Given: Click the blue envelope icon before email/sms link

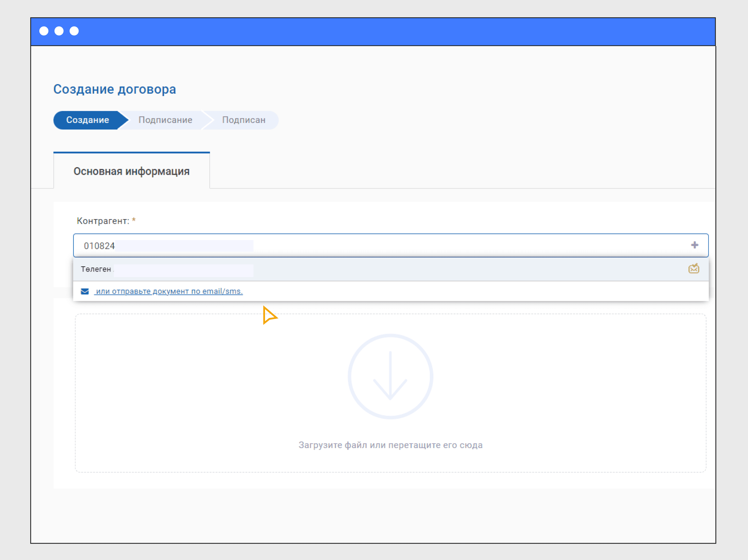Looking at the screenshot, I should coord(85,291).
